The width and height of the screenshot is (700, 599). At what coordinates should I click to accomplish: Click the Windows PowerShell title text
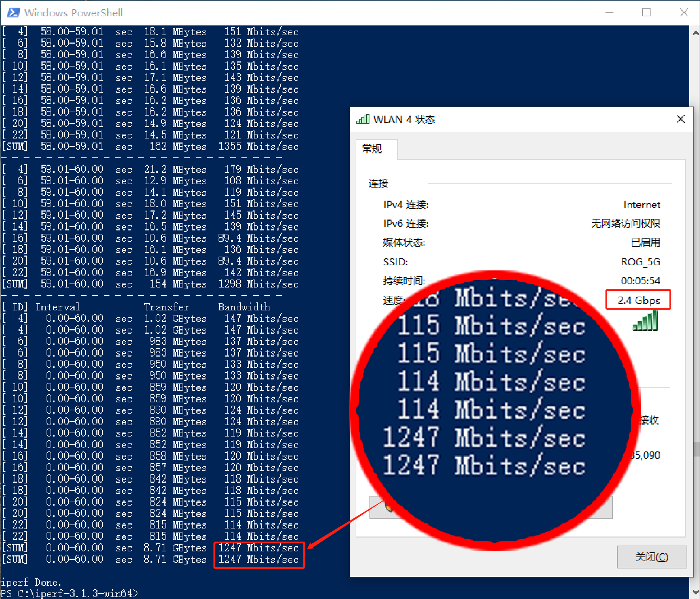coord(73,13)
